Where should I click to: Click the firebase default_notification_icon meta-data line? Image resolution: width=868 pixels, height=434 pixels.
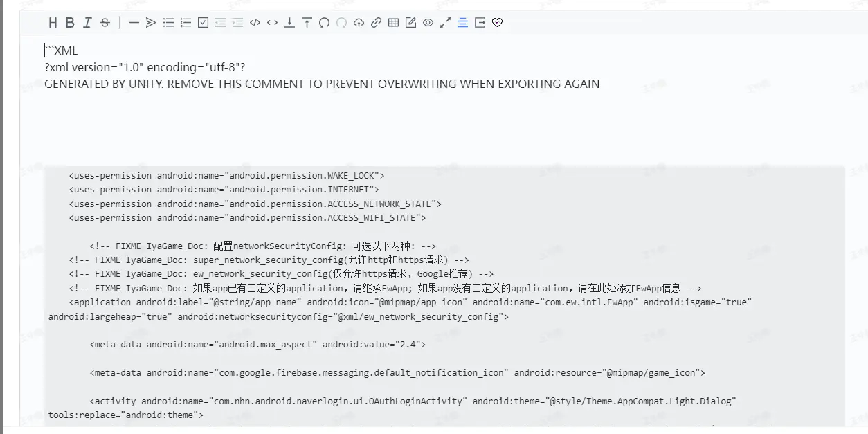pos(397,373)
